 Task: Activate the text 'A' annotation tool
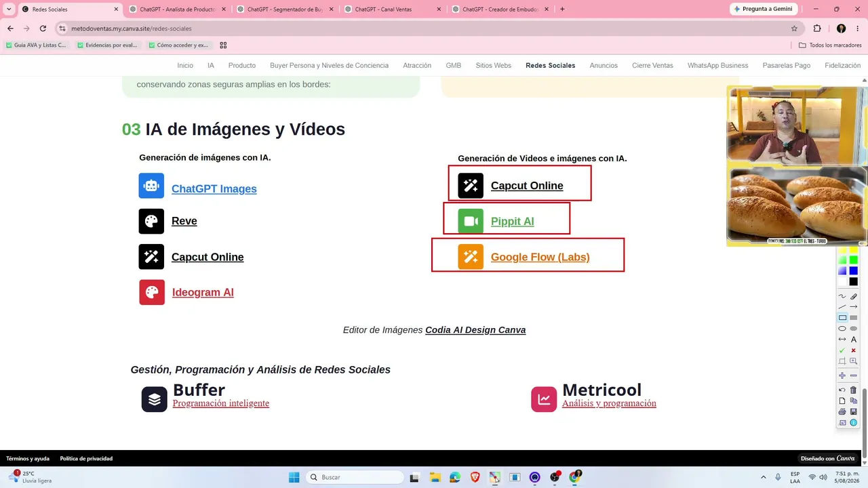pos(854,340)
